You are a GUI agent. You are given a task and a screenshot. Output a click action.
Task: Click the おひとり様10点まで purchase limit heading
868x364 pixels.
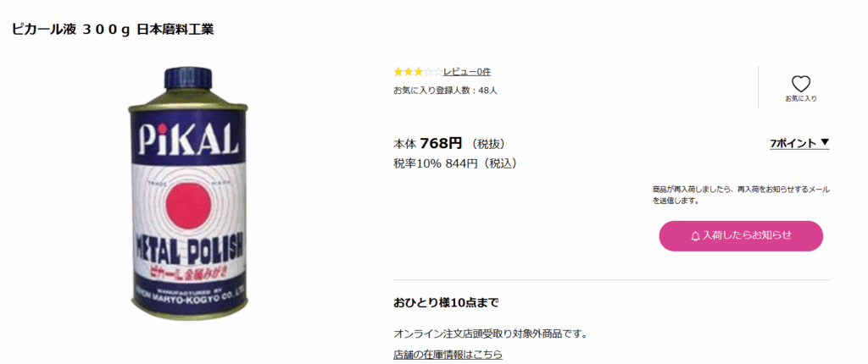click(446, 302)
